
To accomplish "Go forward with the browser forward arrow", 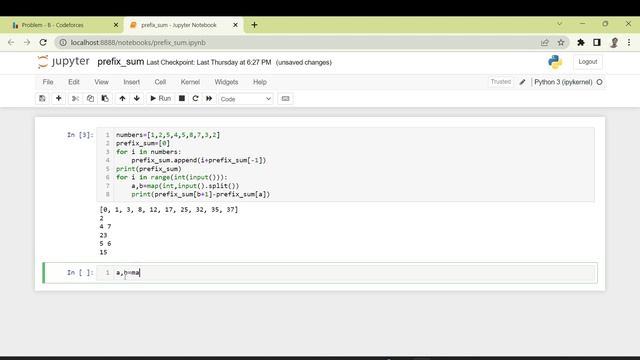I will pyautogui.click(x=27, y=42).
